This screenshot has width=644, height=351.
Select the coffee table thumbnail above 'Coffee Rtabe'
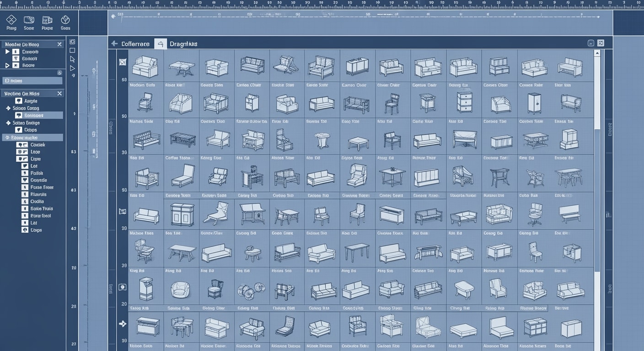click(182, 139)
